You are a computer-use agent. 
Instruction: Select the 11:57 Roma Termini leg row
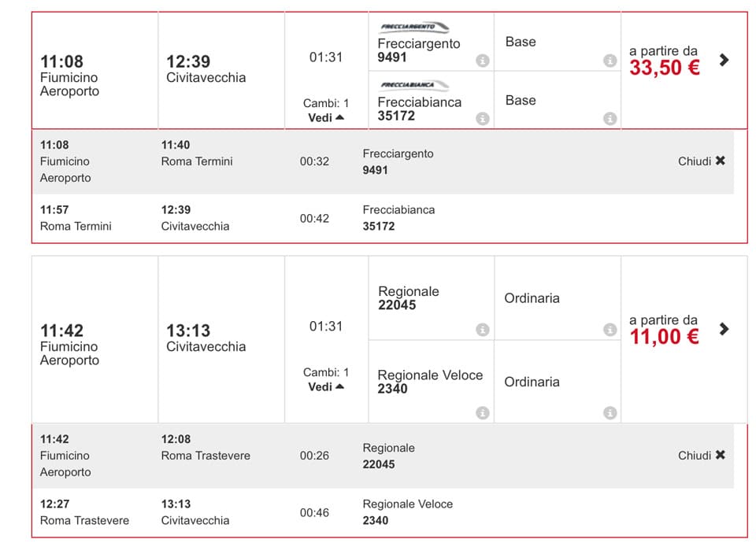[384, 218]
